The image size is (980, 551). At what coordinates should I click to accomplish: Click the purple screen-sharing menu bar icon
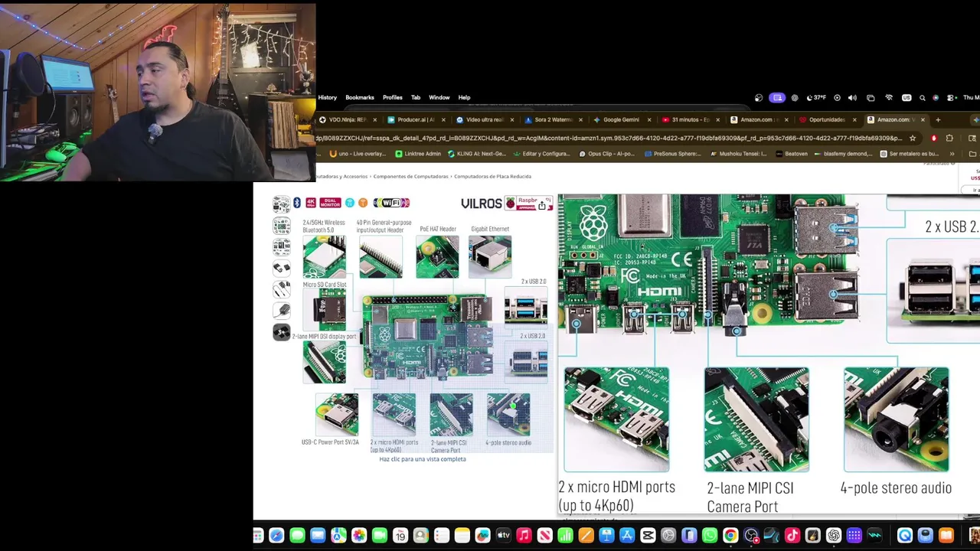777,98
